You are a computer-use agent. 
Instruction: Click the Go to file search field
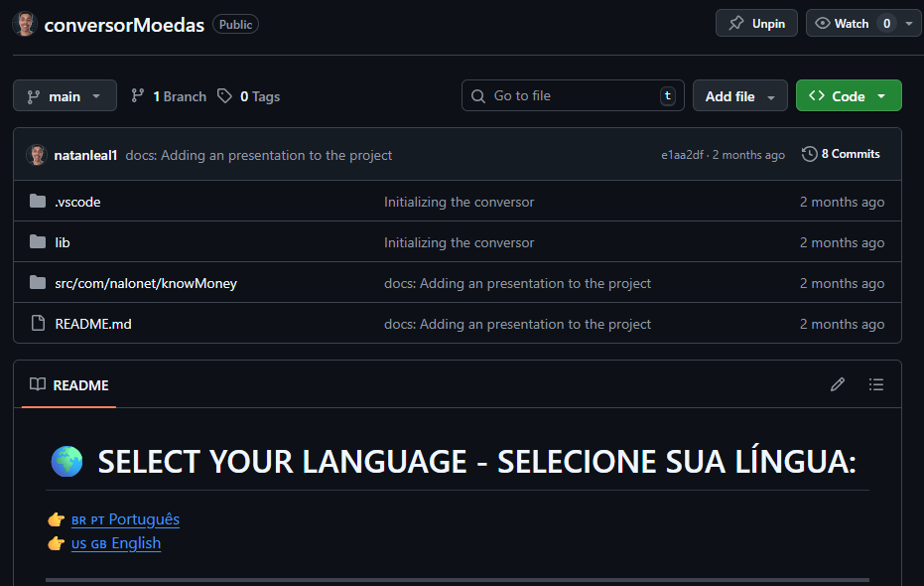pos(572,96)
